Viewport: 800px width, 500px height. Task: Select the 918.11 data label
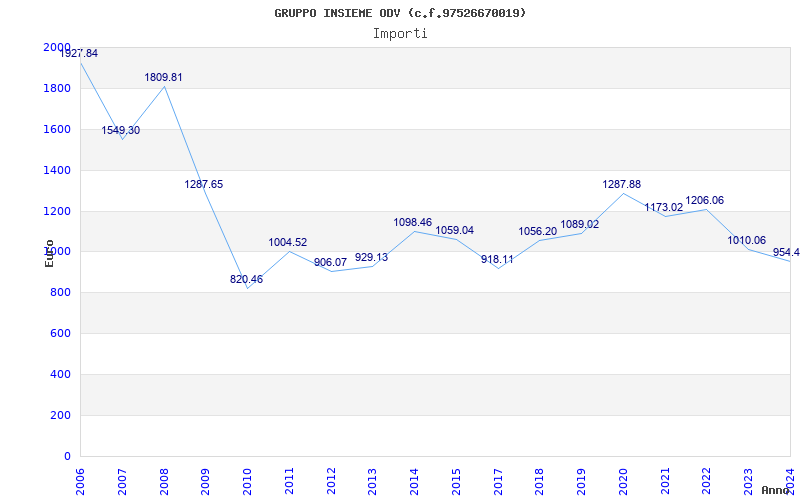pos(497,260)
